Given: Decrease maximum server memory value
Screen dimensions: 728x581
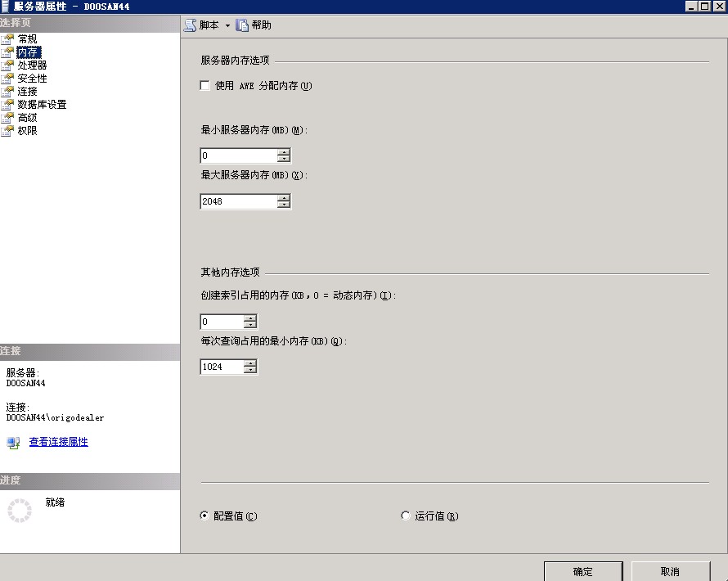Looking at the screenshot, I should click(x=284, y=204).
